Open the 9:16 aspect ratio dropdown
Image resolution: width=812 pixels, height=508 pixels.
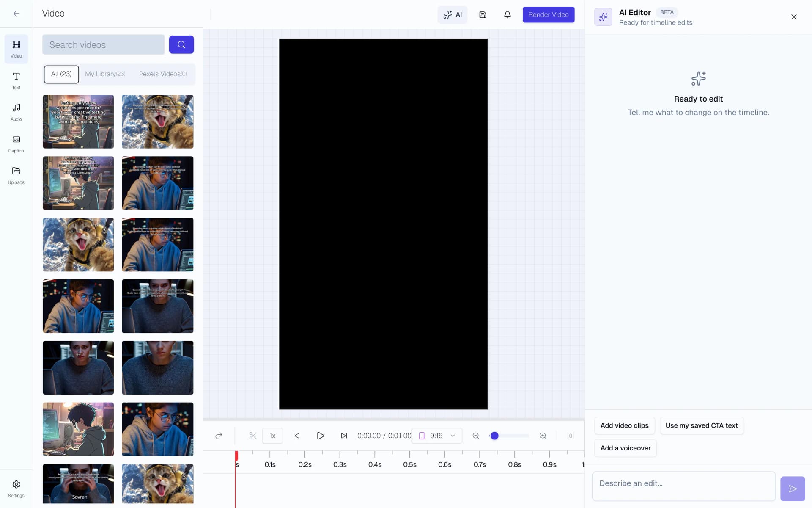[437, 436]
